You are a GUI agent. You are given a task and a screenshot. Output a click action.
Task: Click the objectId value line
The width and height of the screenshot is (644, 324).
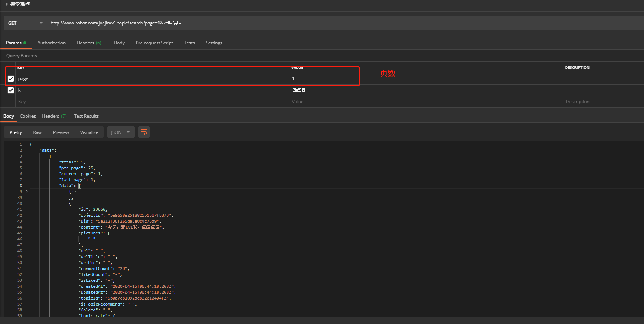(126, 215)
